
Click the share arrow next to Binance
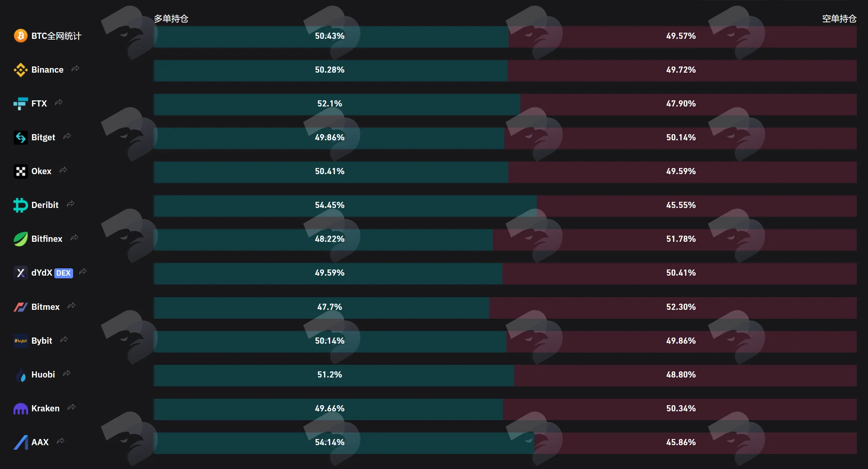point(75,68)
